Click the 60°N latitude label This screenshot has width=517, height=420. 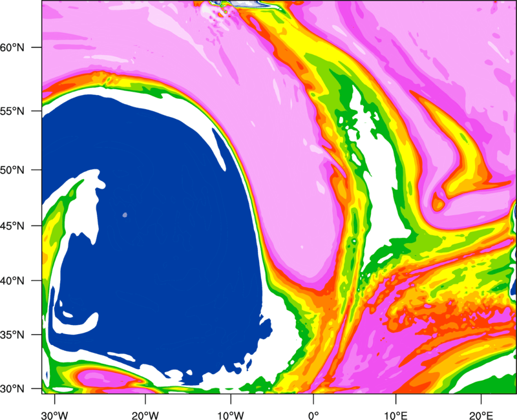click(x=12, y=47)
